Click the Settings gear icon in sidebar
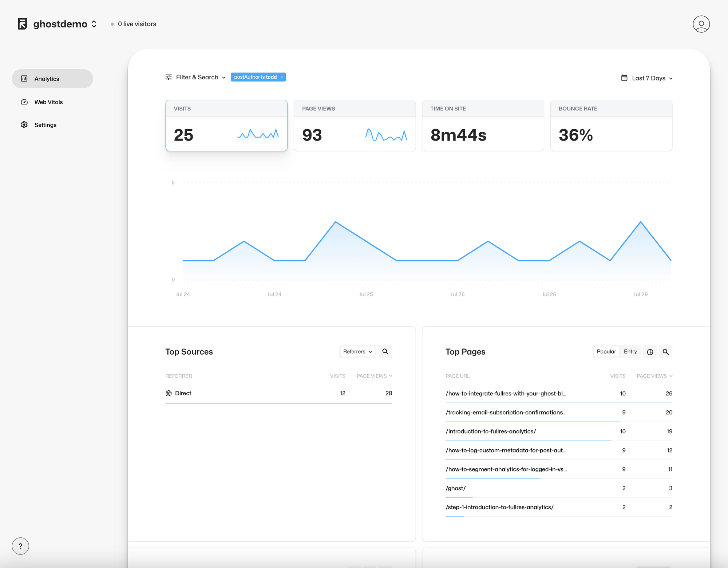728x568 pixels. pos(24,125)
